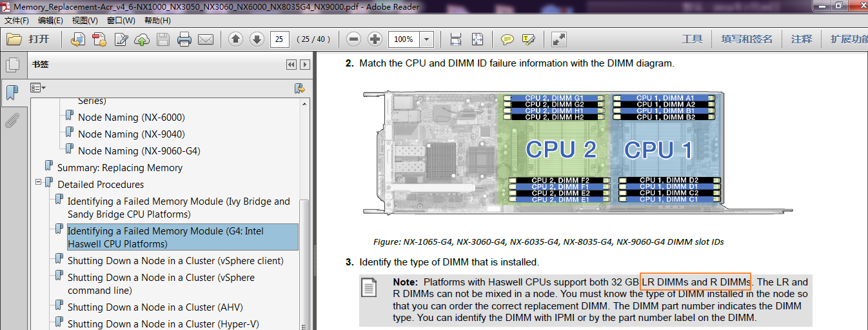Show page thumbnails panel icon
The width and height of the screenshot is (868, 330).
tap(12, 65)
